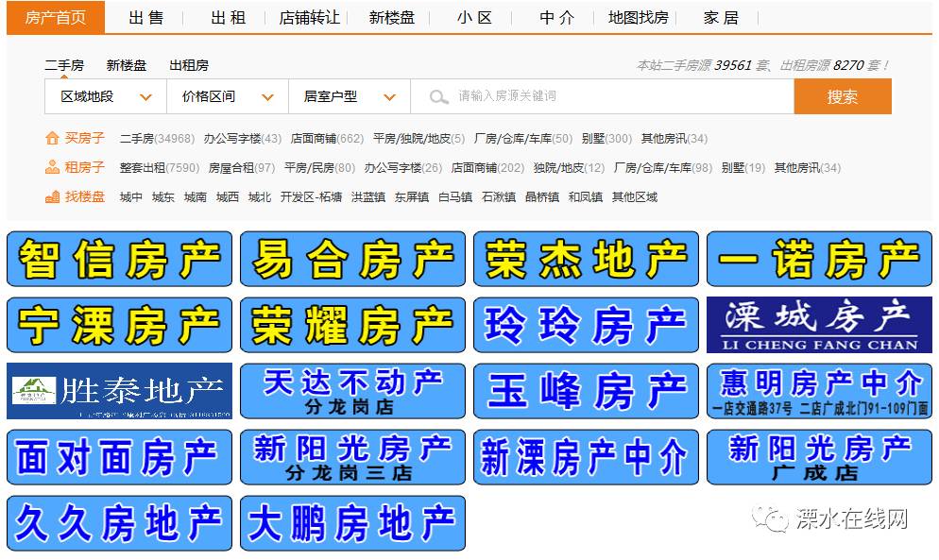The width and height of the screenshot is (939, 560).
Task: Click the house icon beside 买房子
Action: [x=54, y=138]
